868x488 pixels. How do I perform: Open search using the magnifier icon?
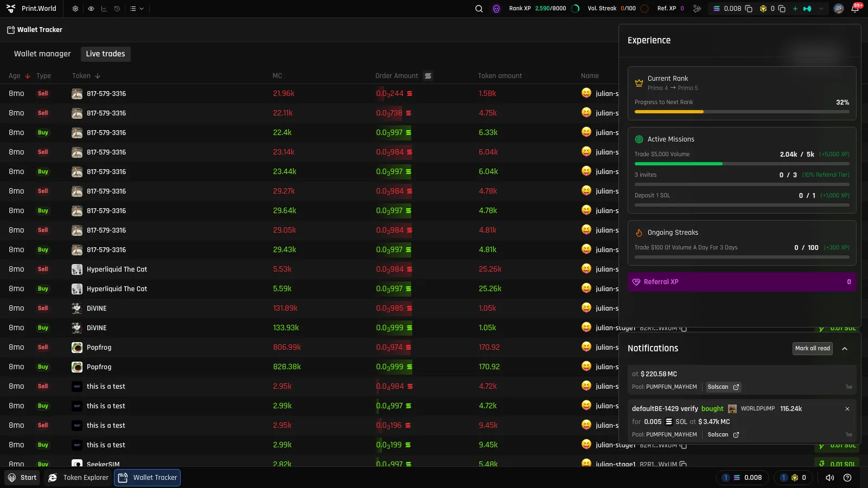coord(479,9)
